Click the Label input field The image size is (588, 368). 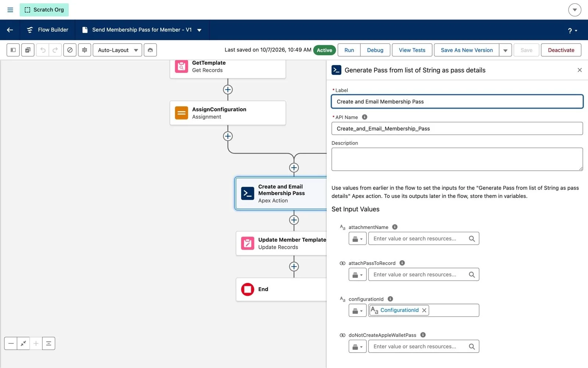click(457, 102)
